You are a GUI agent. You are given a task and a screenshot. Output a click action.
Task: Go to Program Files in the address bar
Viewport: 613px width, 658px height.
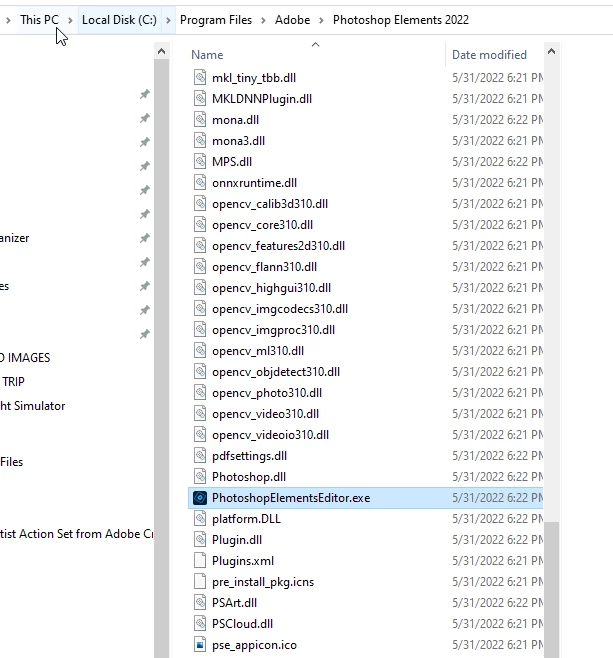(x=216, y=20)
